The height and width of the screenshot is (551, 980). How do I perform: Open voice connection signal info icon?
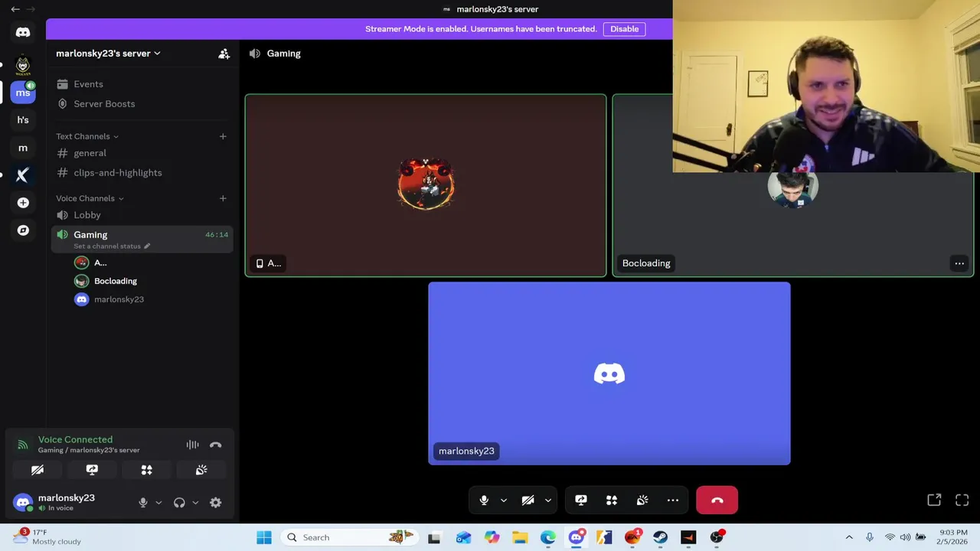coord(23,445)
